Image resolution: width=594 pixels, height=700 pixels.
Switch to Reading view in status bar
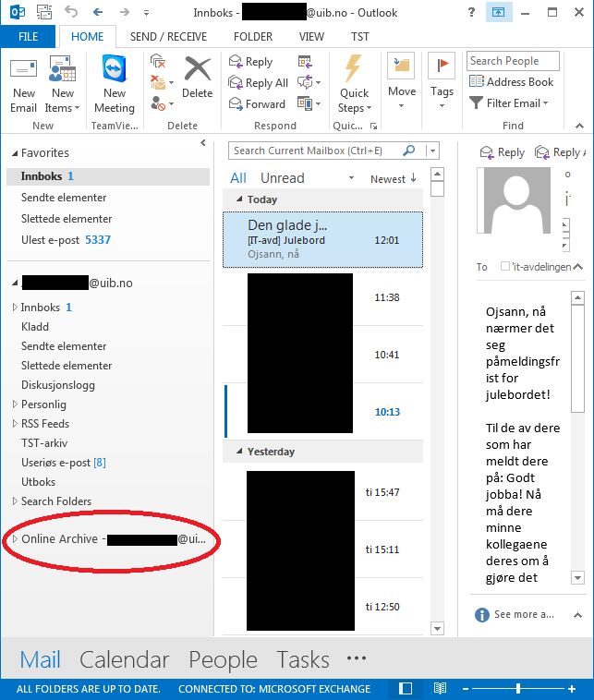pyautogui.click(x=441, y=689)
